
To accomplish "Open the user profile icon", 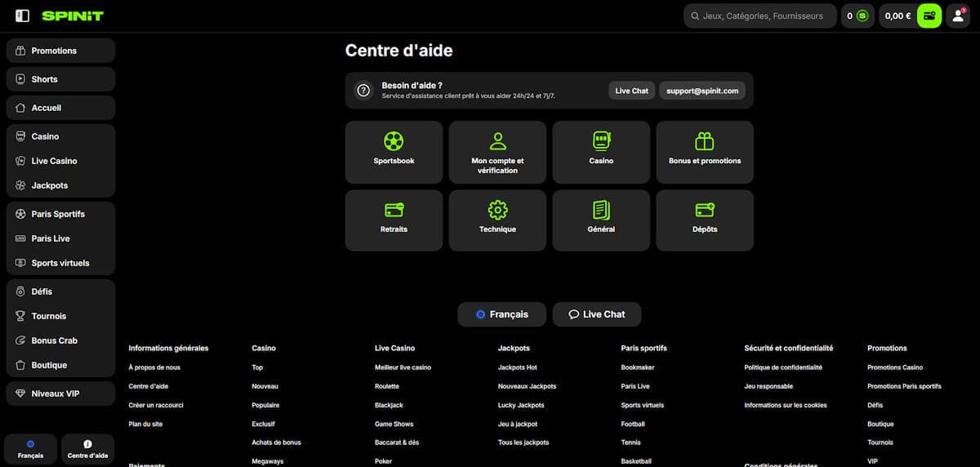I will pos(958,16).
